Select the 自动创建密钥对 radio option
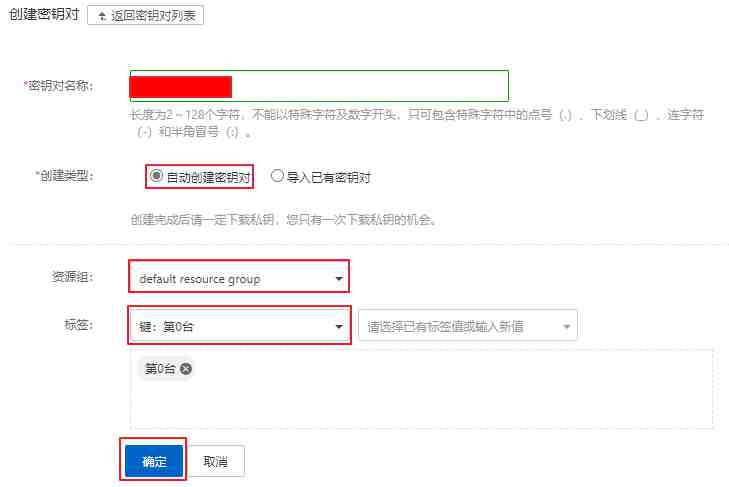729x487 pixels. click(x=156, y=176)
